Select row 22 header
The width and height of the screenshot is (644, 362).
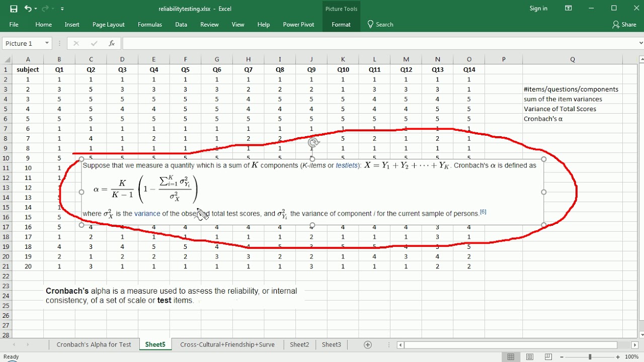tap(6, 276)
